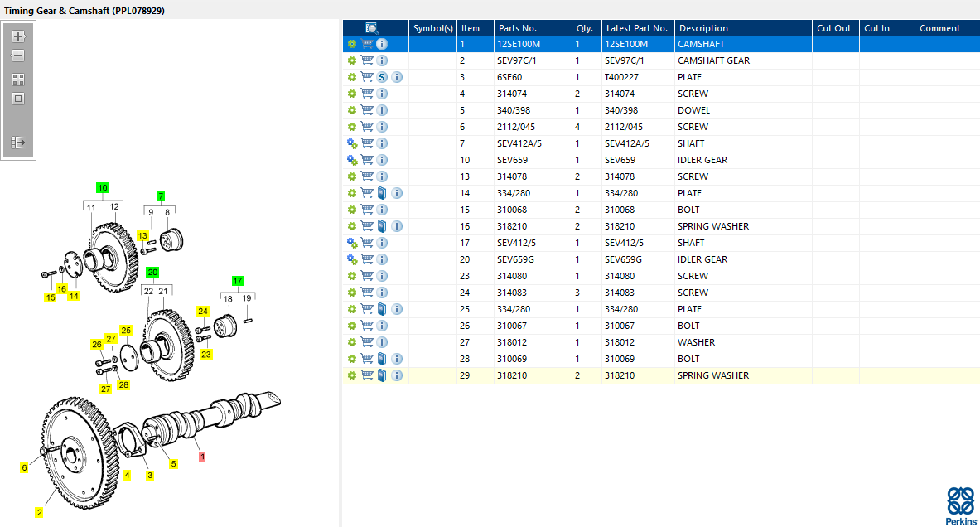The height and width of the screenshot is (527, 980).
Task: Sort by Description column header
Action: point(743,28)
